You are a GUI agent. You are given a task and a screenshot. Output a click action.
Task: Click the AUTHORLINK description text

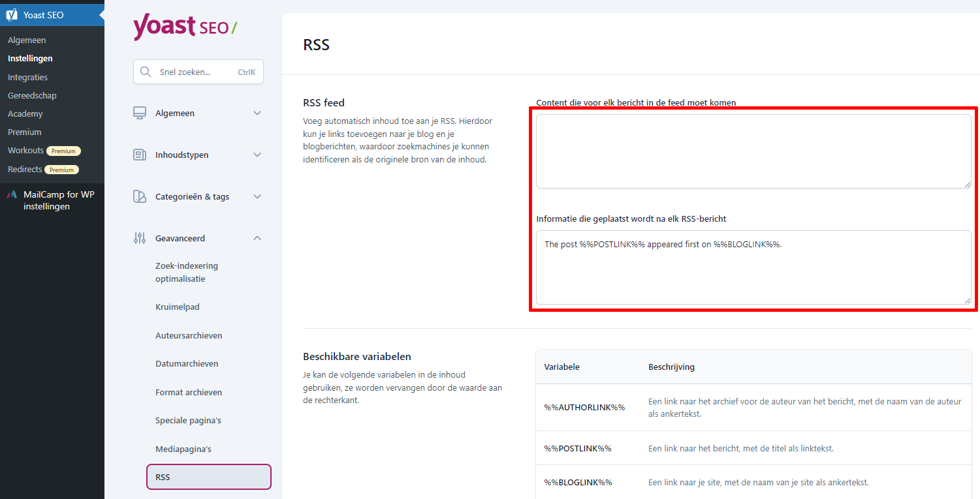[805, 408]
